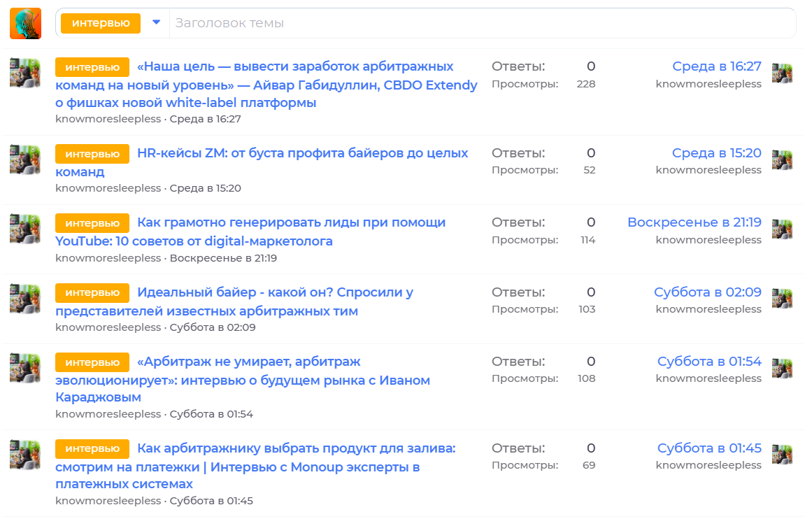This screenshot has width=812, height=519.
Task: Go to latest post link Суббота в 02:09
Action: (707, 292)
